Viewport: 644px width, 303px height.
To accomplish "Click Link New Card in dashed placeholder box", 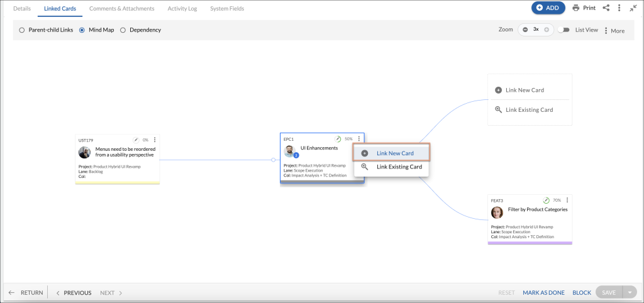I will click(x=525, y=90).
